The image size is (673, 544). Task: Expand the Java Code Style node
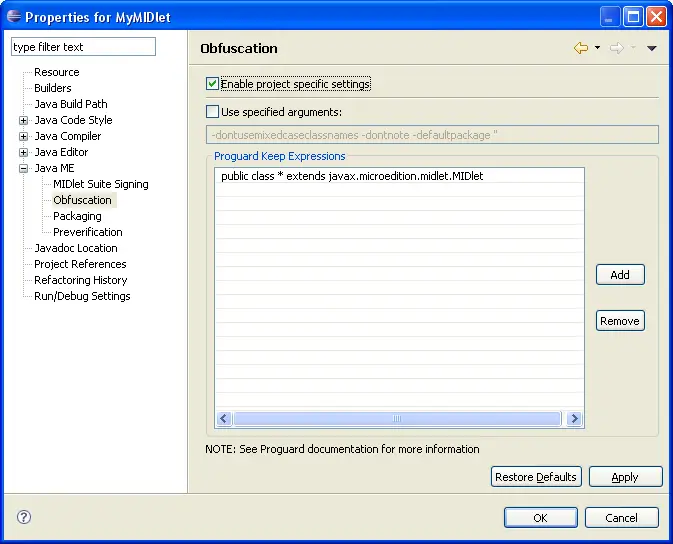23,120
